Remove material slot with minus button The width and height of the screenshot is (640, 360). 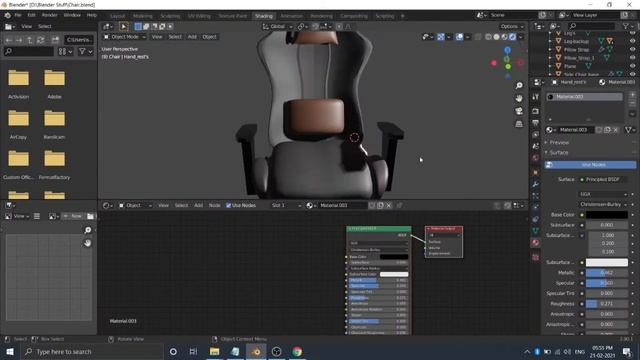coord(632,103)
